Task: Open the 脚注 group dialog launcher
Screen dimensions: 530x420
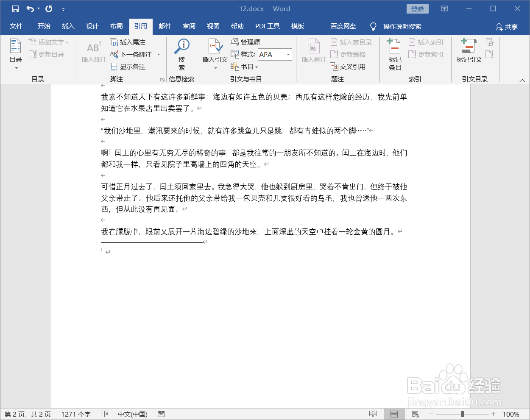Action: [162, 79]
